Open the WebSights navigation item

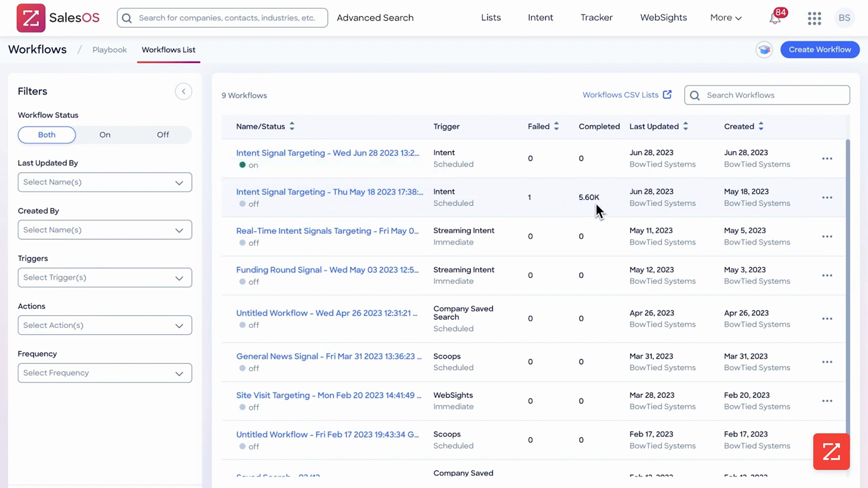pyautogui.click(x=663, y=18)
